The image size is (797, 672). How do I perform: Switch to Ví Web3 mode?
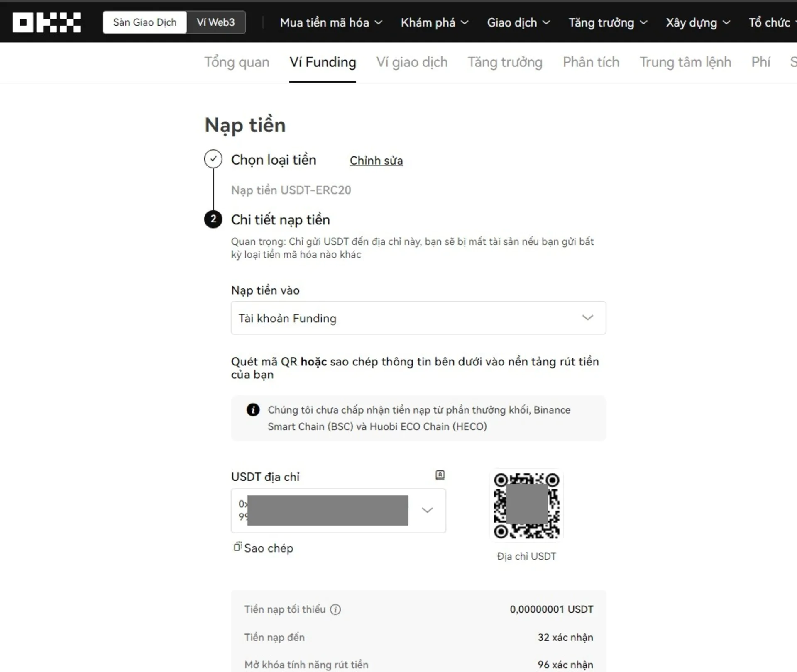pos(216,22)
